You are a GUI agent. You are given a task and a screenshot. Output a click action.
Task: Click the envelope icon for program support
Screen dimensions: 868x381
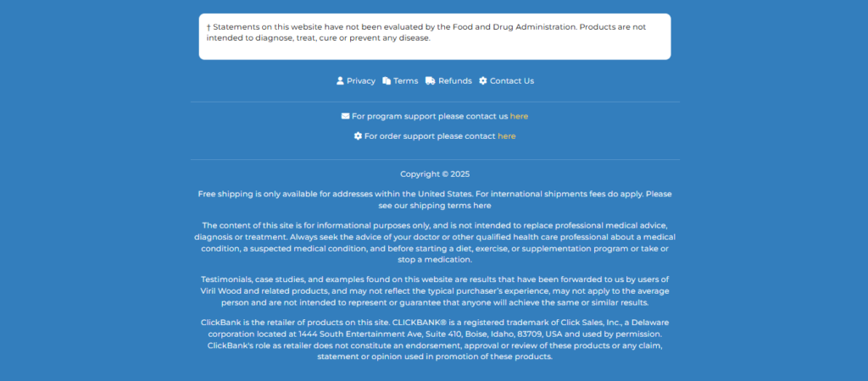tap(346, 116)
